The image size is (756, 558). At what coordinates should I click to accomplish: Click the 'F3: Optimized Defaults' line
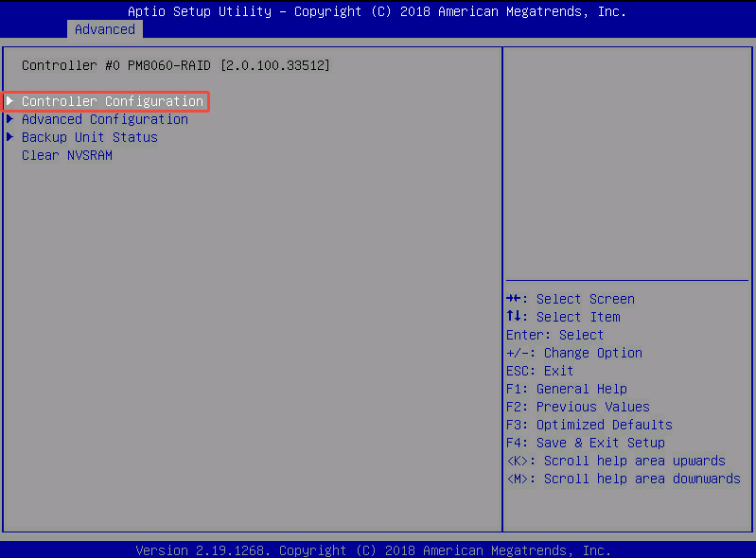[x=589, y=425]
